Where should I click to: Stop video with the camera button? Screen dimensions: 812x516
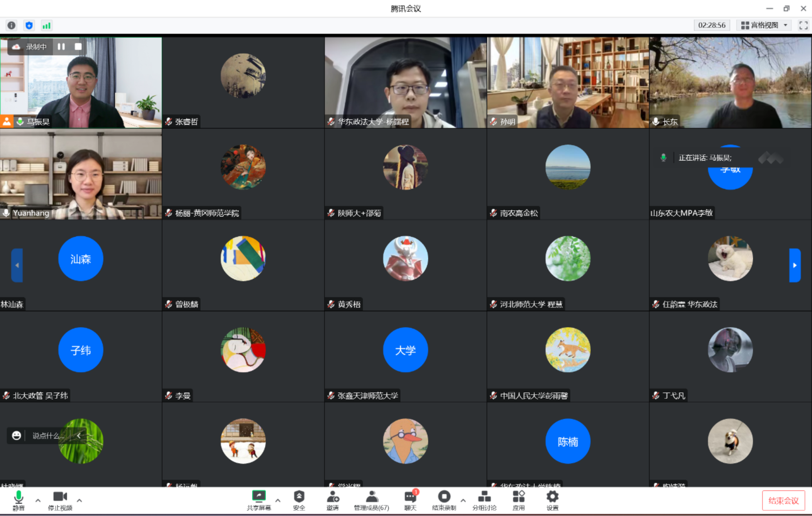point(60,500)
